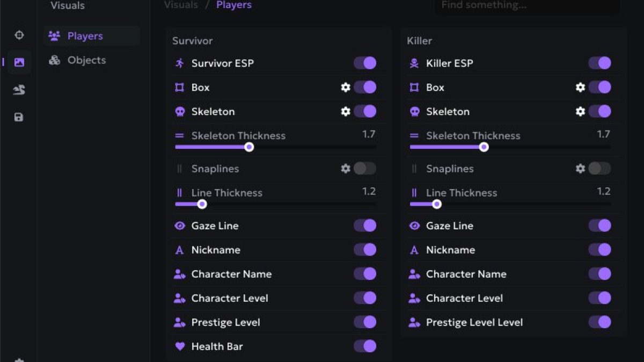Disable the Survivor Health Bar toggle
Image resolution: width=644 pixels, height=362 pixels.
point(365,346)
